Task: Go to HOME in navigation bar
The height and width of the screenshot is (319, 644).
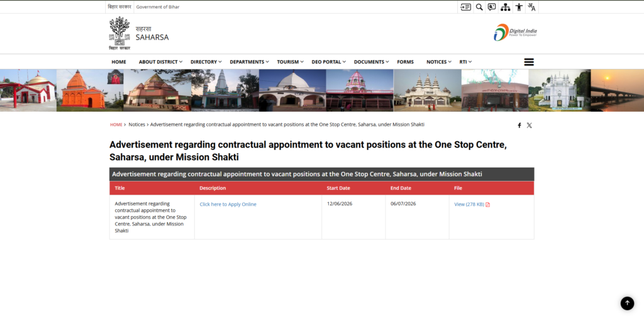Action: pos(119,62)
